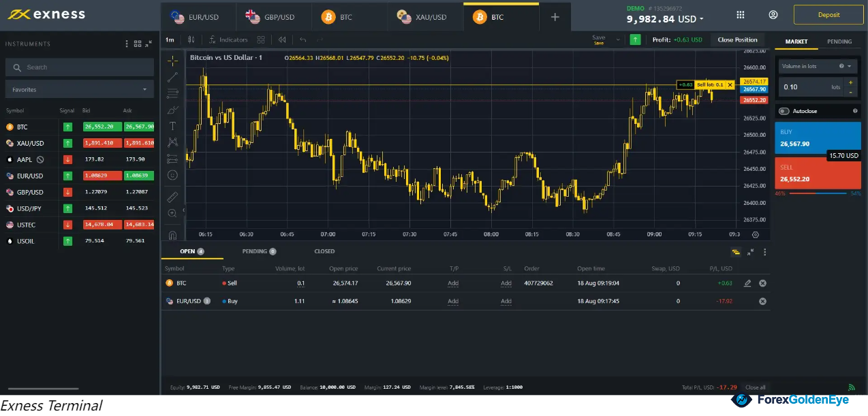Add a new chart tab
868x416 pixels.
point(555,17)
